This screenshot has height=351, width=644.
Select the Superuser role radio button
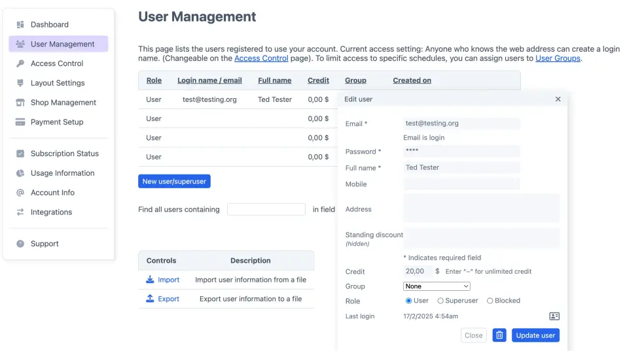pyautogui.click(x=440, y=301)
